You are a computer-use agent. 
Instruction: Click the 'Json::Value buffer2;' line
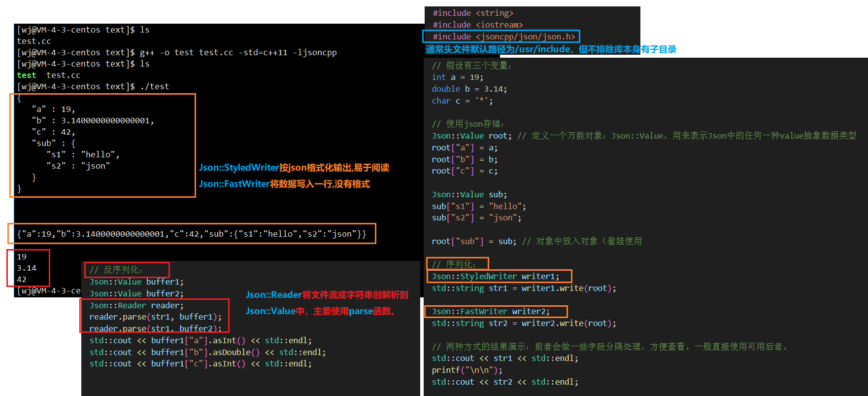click(x=136, y=293)
